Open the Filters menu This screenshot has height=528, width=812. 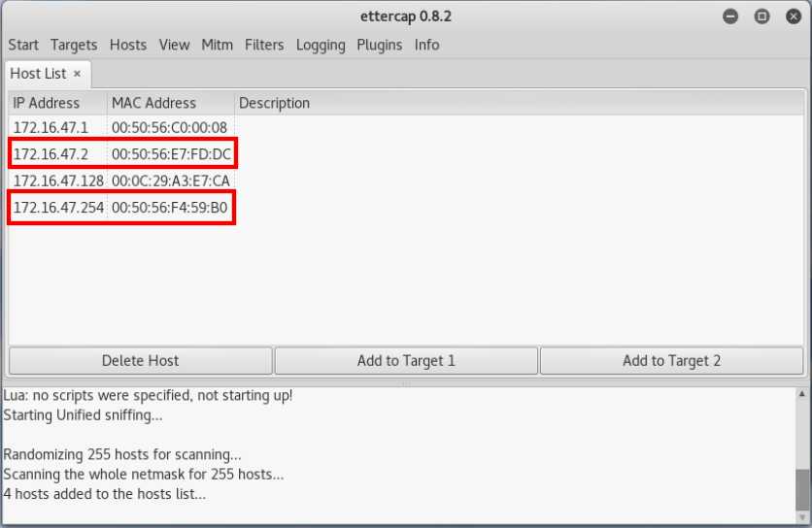tap(264, 45)
